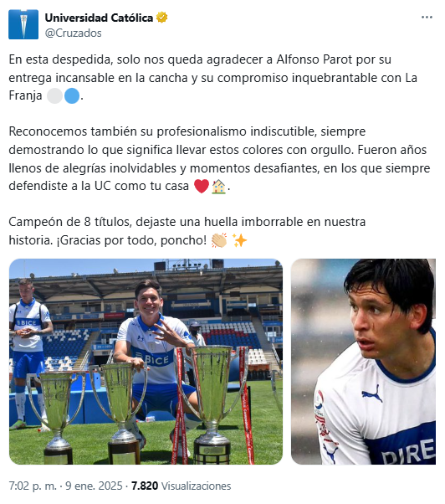Click the ¡Gracias por todo, poncho! text
445x504 pixels.
131,240
